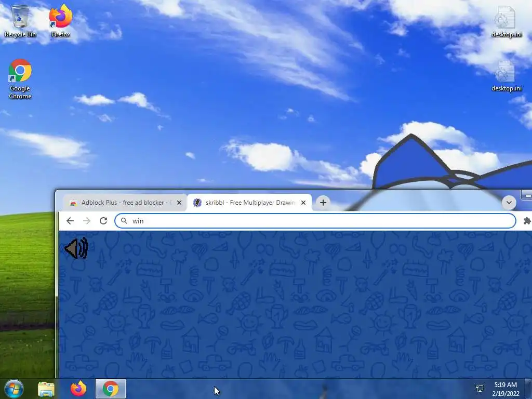This screenshot has width=532, height=399.
Task: Expand the tab search dropdown chevron
Action: (x=509, y=203)
